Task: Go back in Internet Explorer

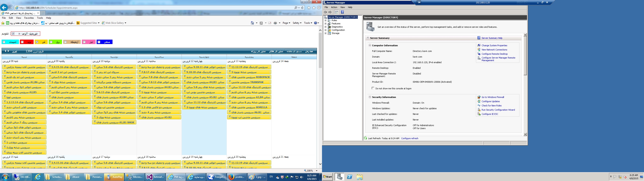Action: (4, 7)
